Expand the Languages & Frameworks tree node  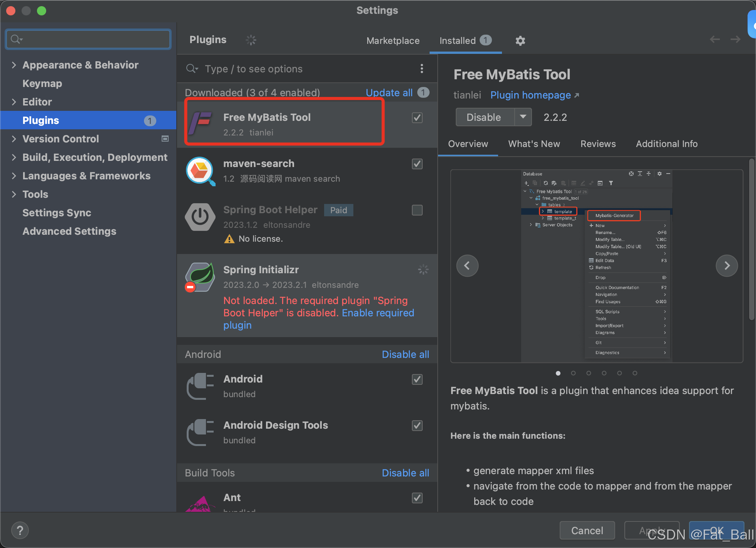(14, 176)
